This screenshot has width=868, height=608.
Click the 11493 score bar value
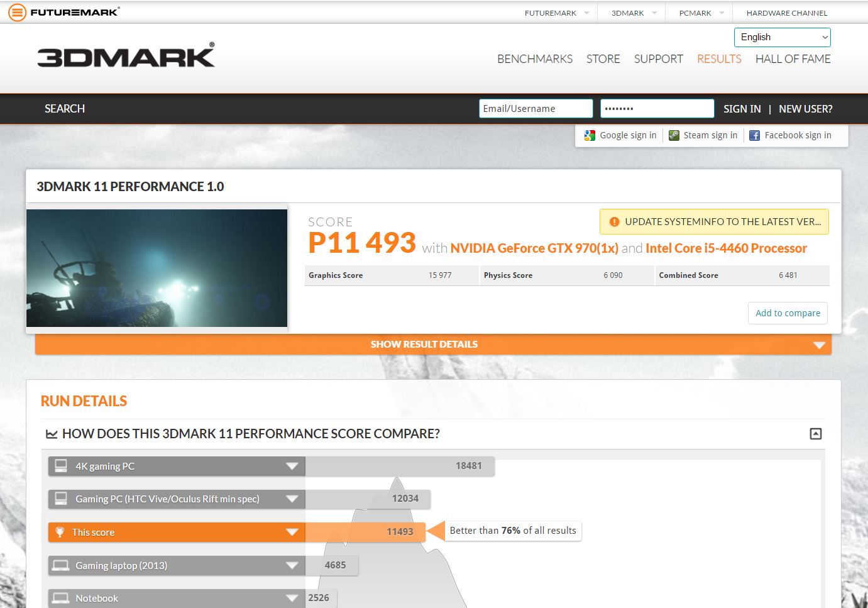(400, 532)
